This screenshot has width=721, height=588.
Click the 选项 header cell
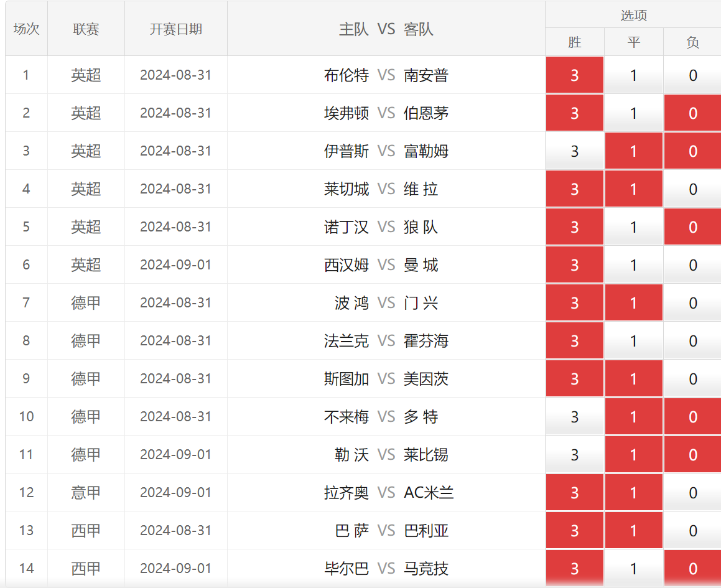[x=633, y=15]
